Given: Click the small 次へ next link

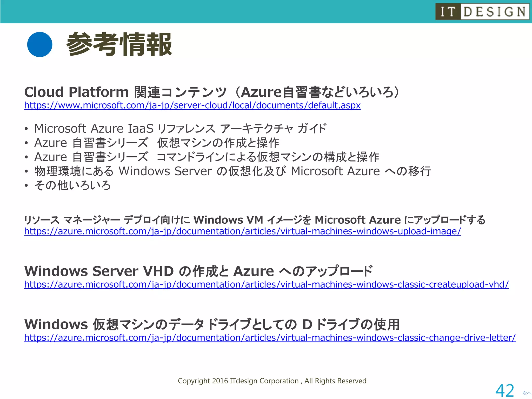Looking at the screenshot, I should coord(527,393).
